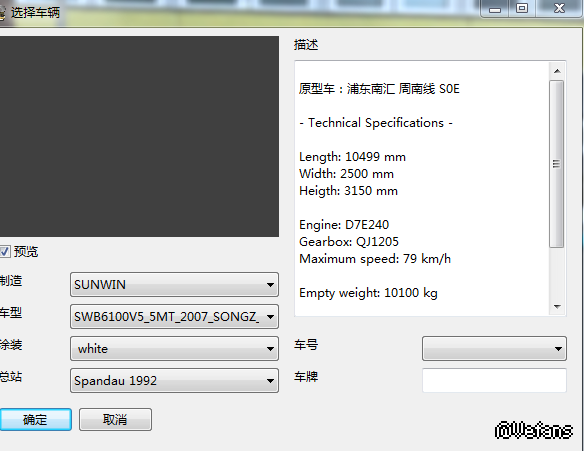Click the description scrollbar down arrow
This screenshot has height=451, width=584.
(x=557, y=307)
